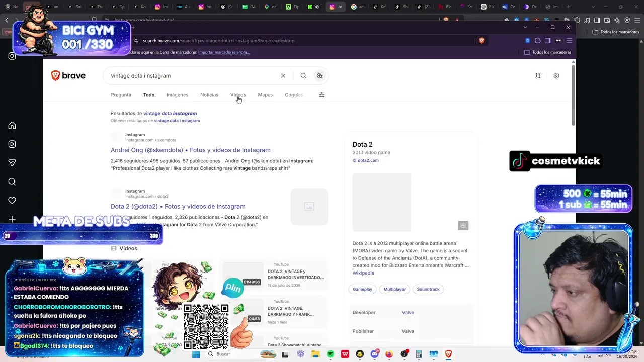Open Calculator from the taskbar
The image size is (644, 362).
pyautogui.click(x=419, y=354)
